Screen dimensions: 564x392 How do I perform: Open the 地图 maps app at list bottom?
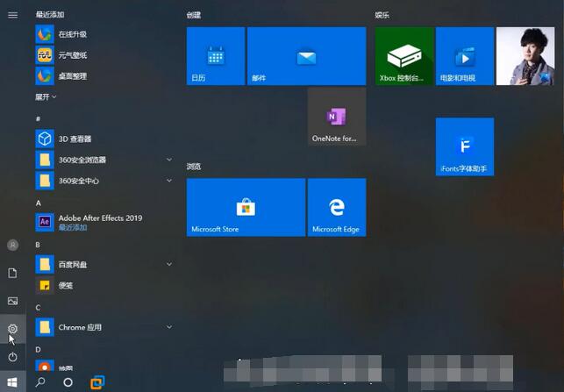pos(104,367)
